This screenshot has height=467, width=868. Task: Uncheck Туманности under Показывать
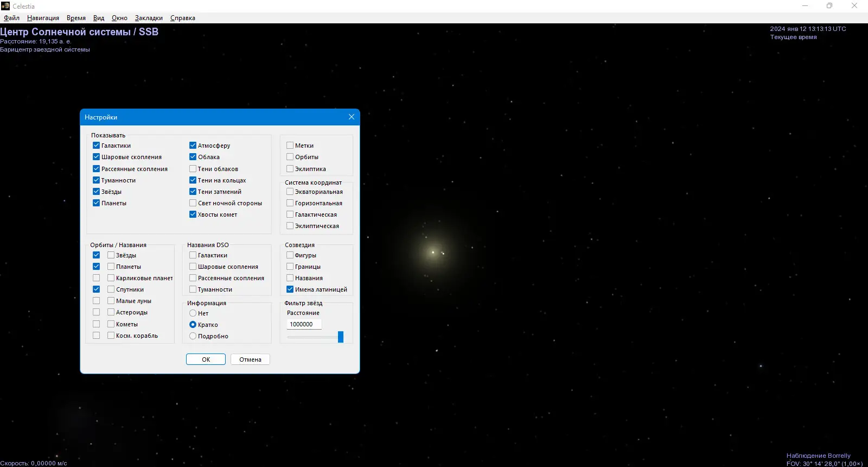96,180
